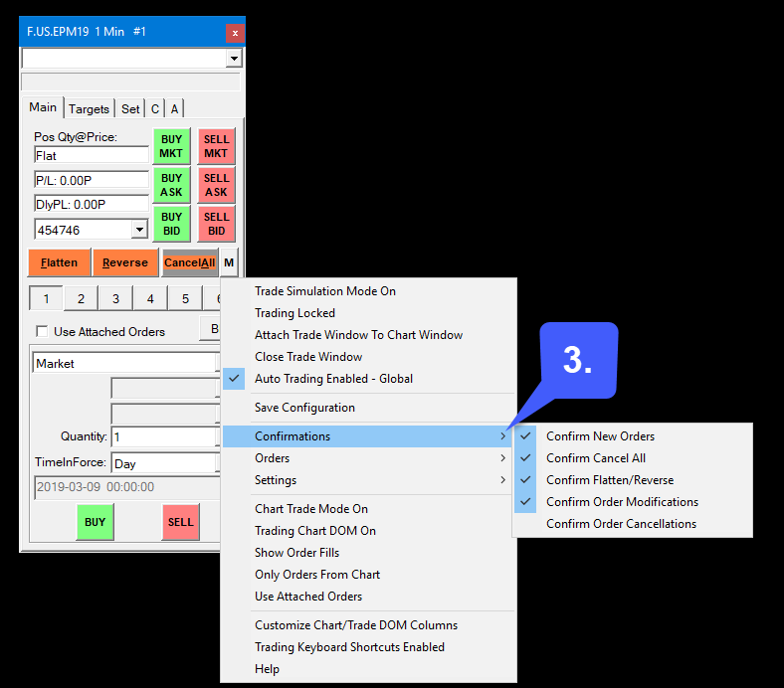Click the DlyPL: 0.00P field
This screenshot has width=784, height=688.
click(92, 204)
